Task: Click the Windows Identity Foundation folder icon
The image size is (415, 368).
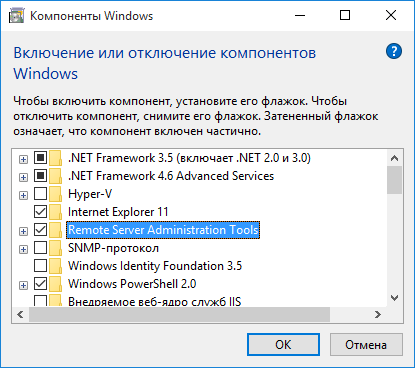Action: (56, 266)
